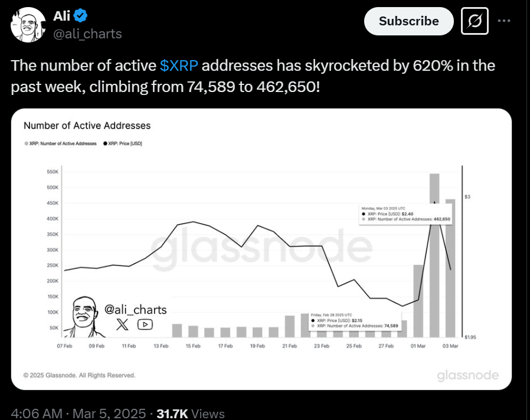Open the Number of Active Addresses chart image
The image size is (530, 420).
coord(261,249)
